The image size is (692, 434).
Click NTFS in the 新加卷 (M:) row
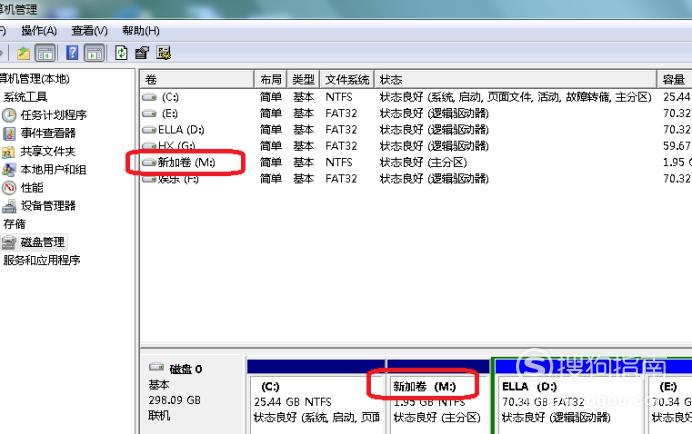(338, 162)
